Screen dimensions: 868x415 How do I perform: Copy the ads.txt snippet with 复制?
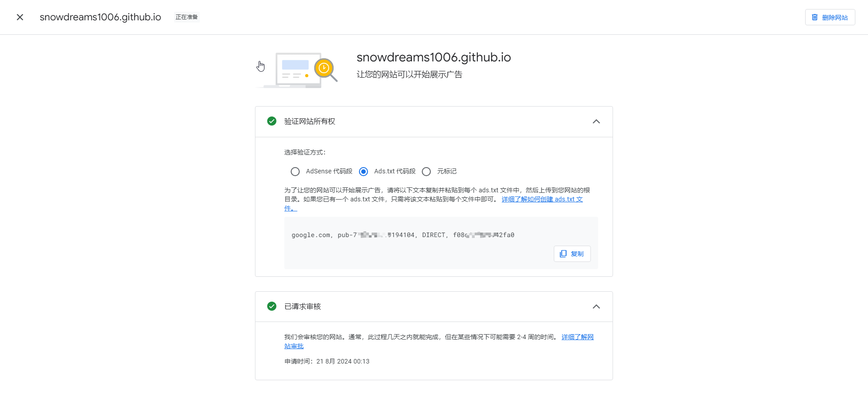click(x=572, y=254)
